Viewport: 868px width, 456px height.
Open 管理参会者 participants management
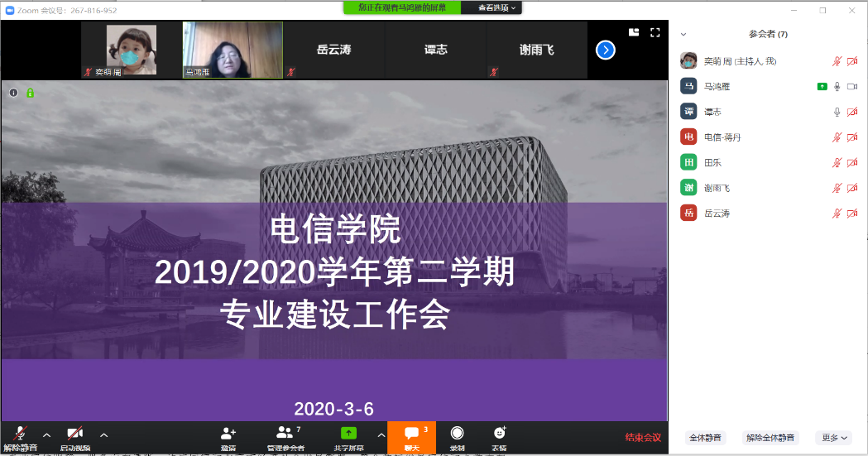(x=285, y=437)
